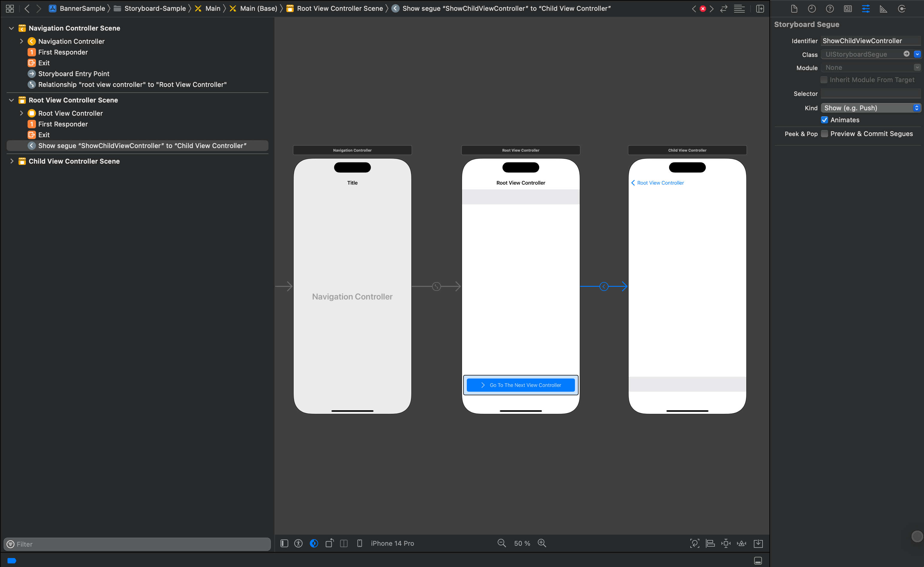The width and height of the screenshot is (924, 567).
Task: Click the segue Identifier text field
Action: click(870, 41)
